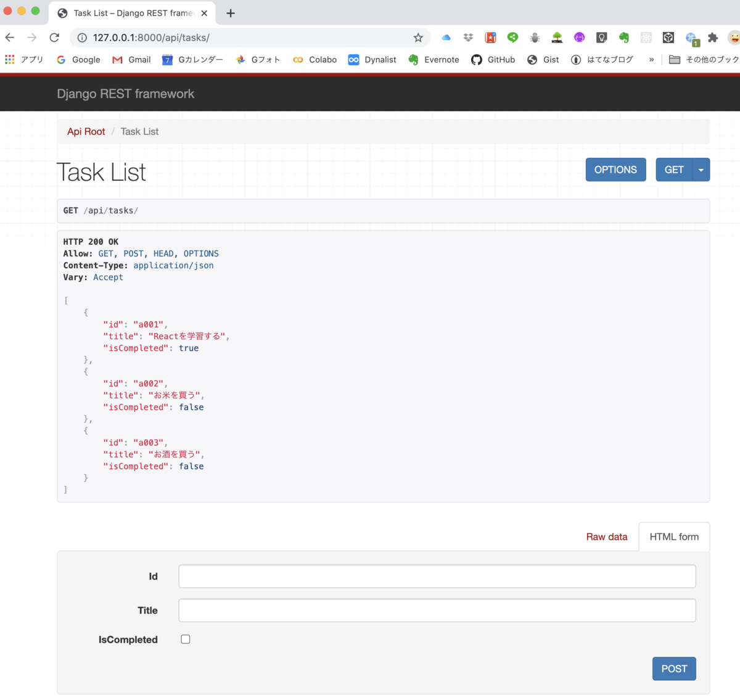Click the OPTIONS button
The width and height of the screenshot is (740, 700).
[x=615, y=170]
